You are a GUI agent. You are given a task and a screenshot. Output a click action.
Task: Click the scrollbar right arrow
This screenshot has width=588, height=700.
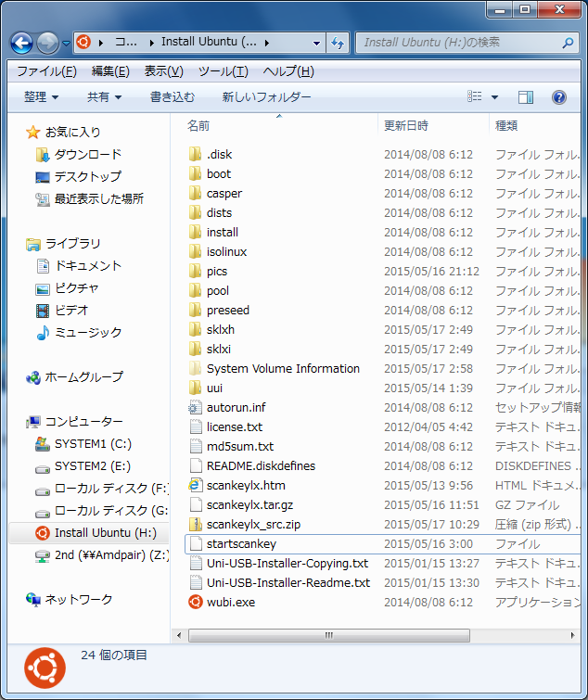pyautogui.click(x=573, y=635)
